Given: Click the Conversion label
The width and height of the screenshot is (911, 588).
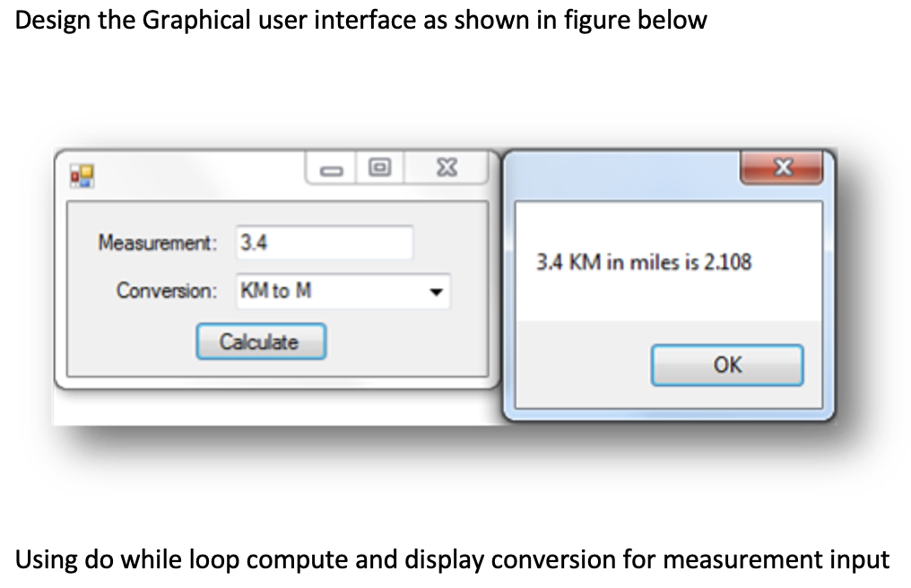Looking at the screenshot, I should (165, 290).
